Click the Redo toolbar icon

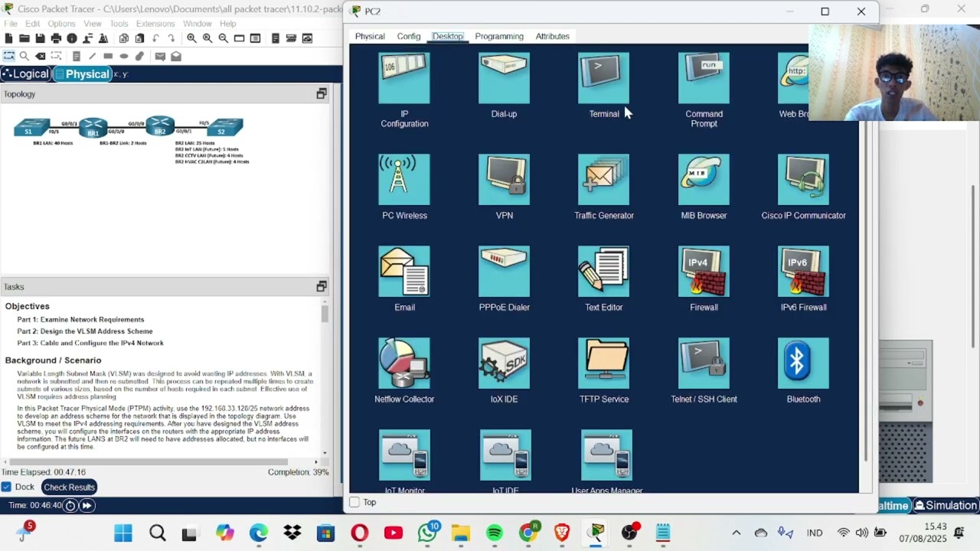click(x=171, y=38)
